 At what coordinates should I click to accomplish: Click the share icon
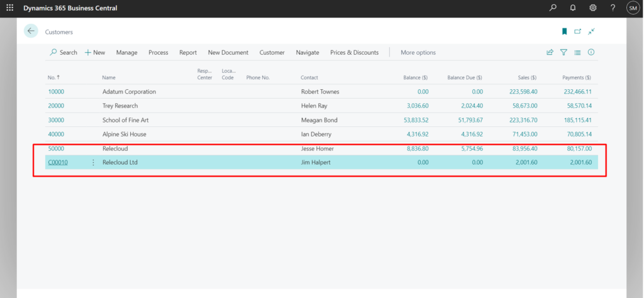(x=550, y=52)
